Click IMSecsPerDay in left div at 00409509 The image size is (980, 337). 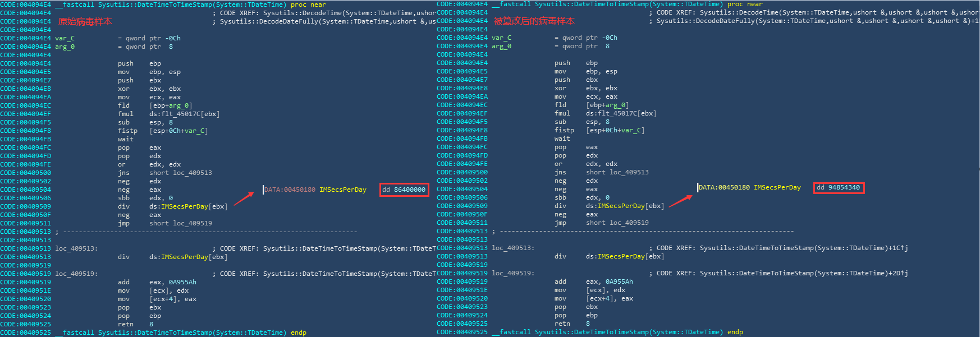(184, 206)
